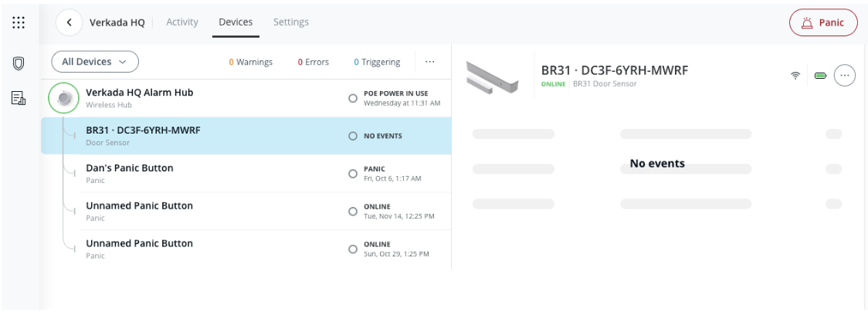Filter by 0 Warnings

click(x=250, y=62)
